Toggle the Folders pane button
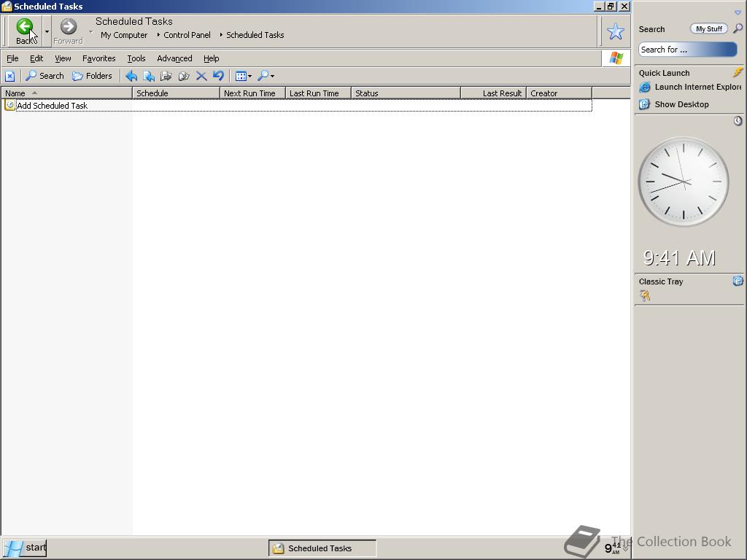 92,76
